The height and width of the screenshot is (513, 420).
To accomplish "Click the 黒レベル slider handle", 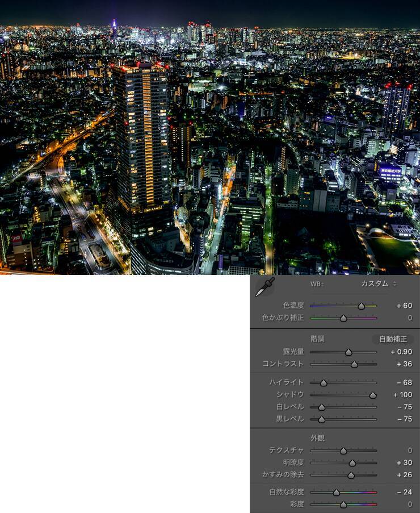I will point(322,419).
